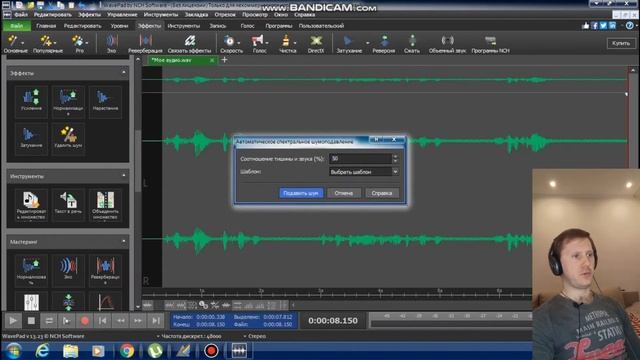Open the Частота дискрет. sample rate dropdown
Viewport: 640px width, 360px height.
coord(189,336)
